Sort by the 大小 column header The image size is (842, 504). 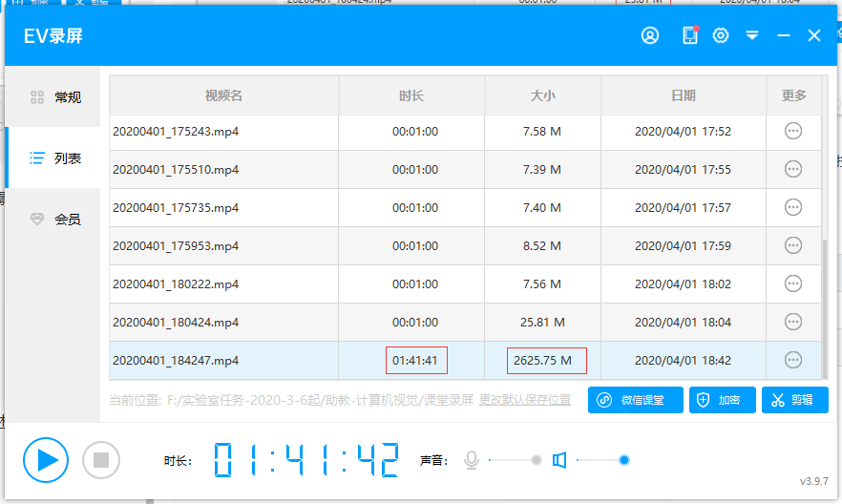click(x=542, y=95)
